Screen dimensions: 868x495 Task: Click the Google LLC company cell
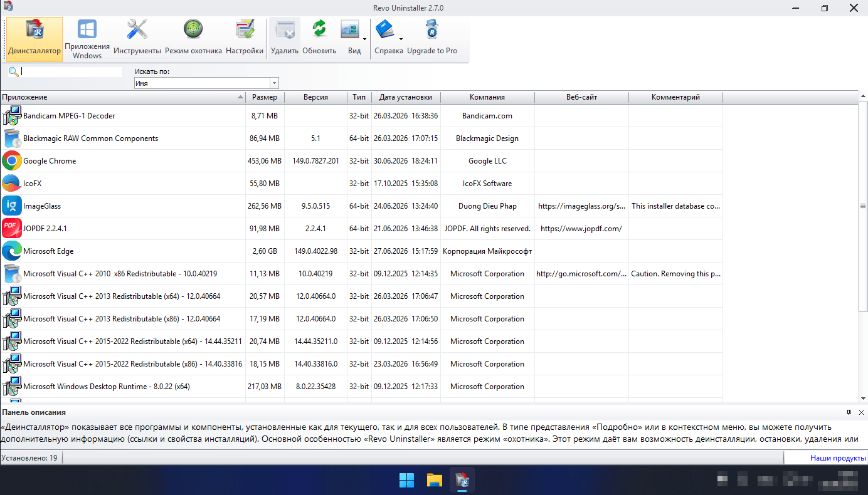click(487, 161)
